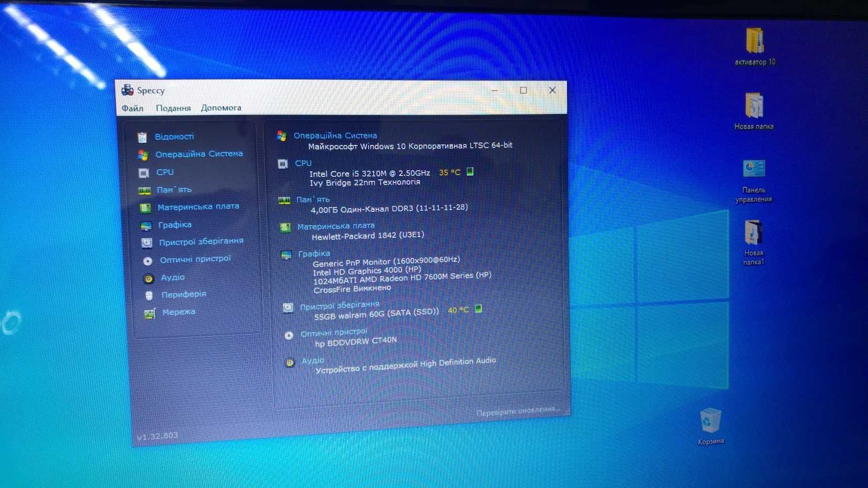Click the SSD temperature 40 °C reading
The width and height of the screenshot is (868, 488).
tap(458, 310)
